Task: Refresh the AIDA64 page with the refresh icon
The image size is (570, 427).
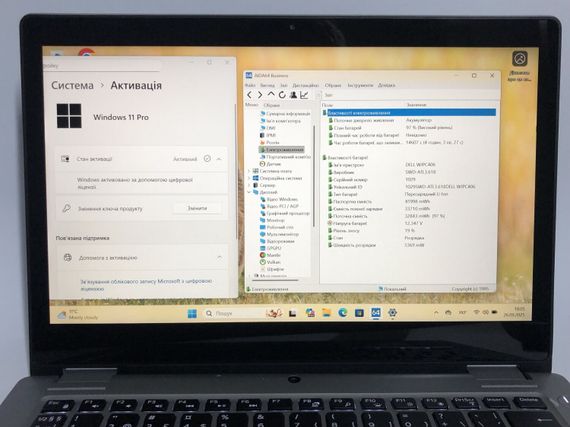Action: pyautogui.click(x=282, y=95)
